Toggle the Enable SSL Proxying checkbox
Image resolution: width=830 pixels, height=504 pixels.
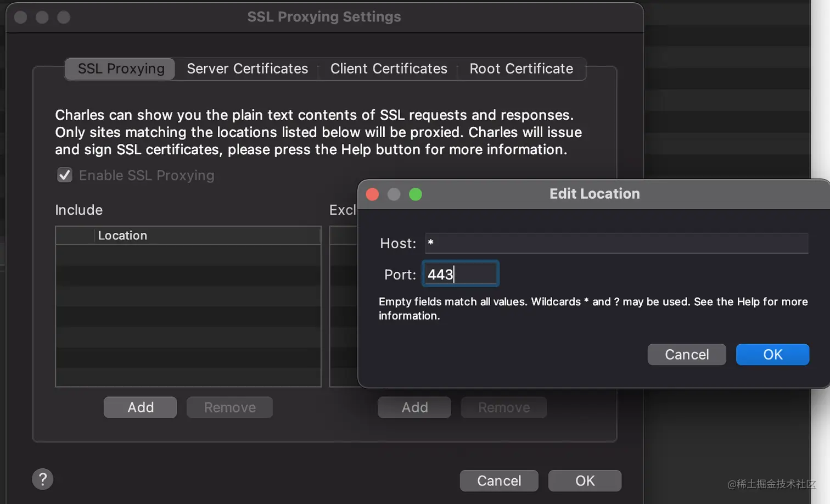pos(65,175)
